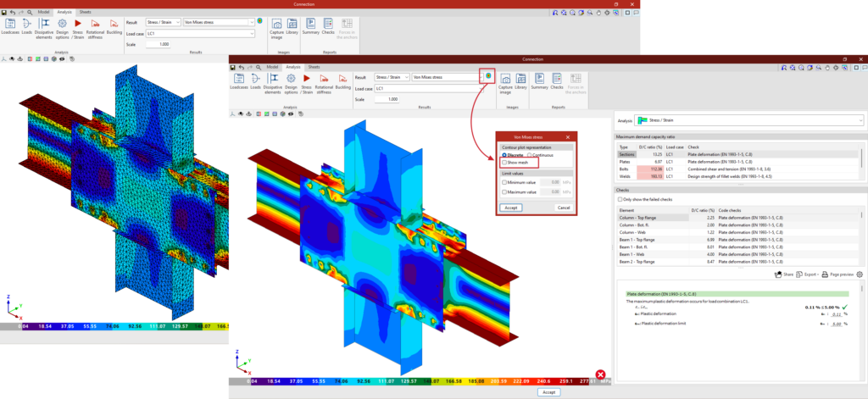868x399 pixels.
Task: Open Load case LC1 dropdown in background window
Action: (200, 34)
